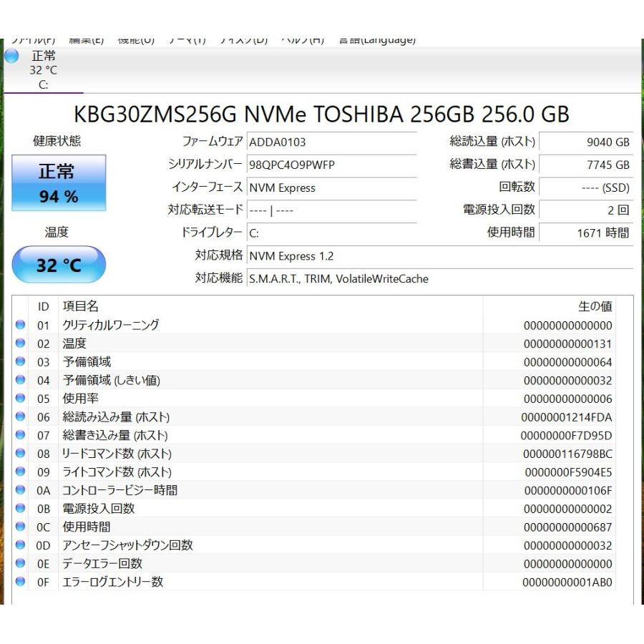The width and height of the screenshot is (644, 644).
Task: Click the ID column header
Action: 43,306
